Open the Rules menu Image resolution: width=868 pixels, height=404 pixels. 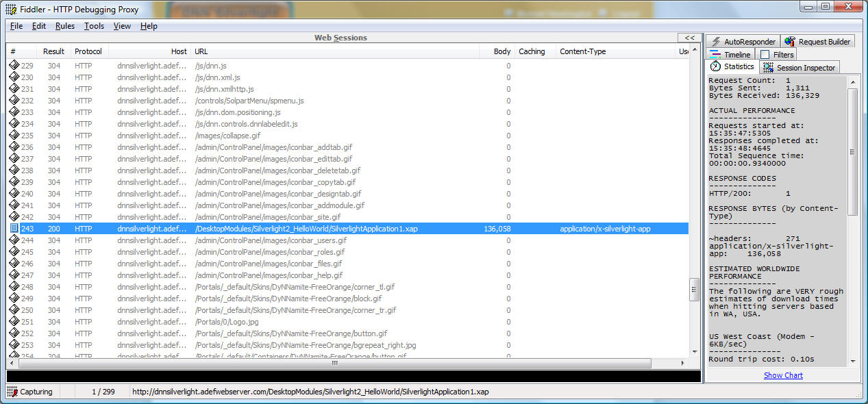click(65, 26)
